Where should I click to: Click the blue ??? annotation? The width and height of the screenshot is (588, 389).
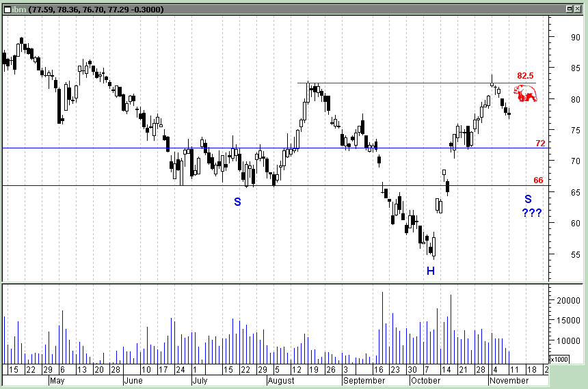[532, 213]
